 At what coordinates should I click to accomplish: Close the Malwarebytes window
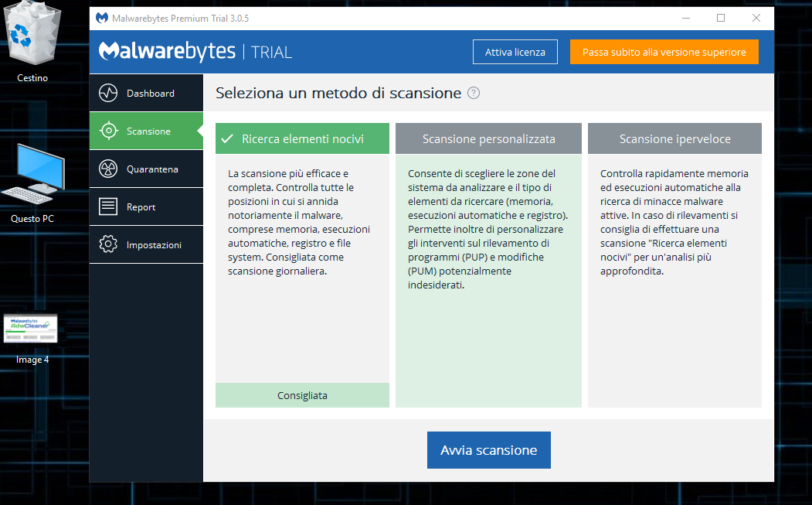point(756,18)
